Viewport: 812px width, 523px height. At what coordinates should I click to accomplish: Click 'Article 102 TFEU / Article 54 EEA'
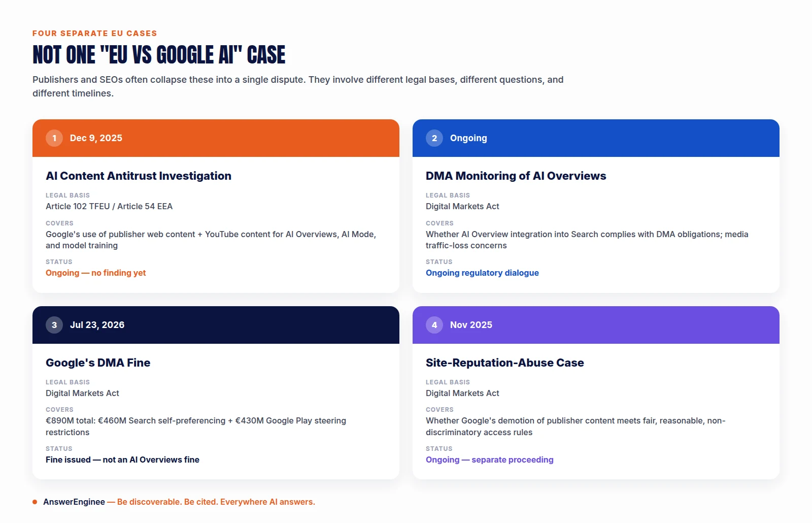tap(109, 206)
